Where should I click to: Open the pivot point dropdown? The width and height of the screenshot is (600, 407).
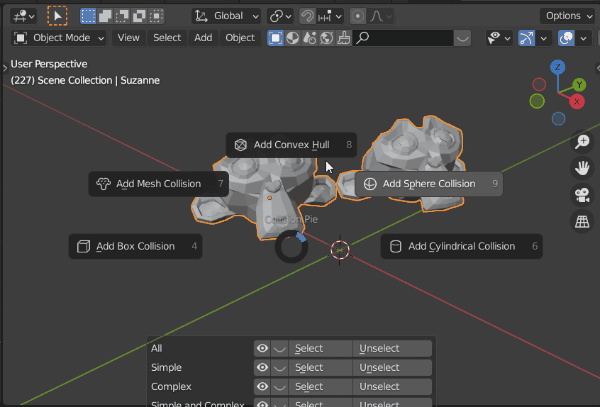click(x=280, y=16)
